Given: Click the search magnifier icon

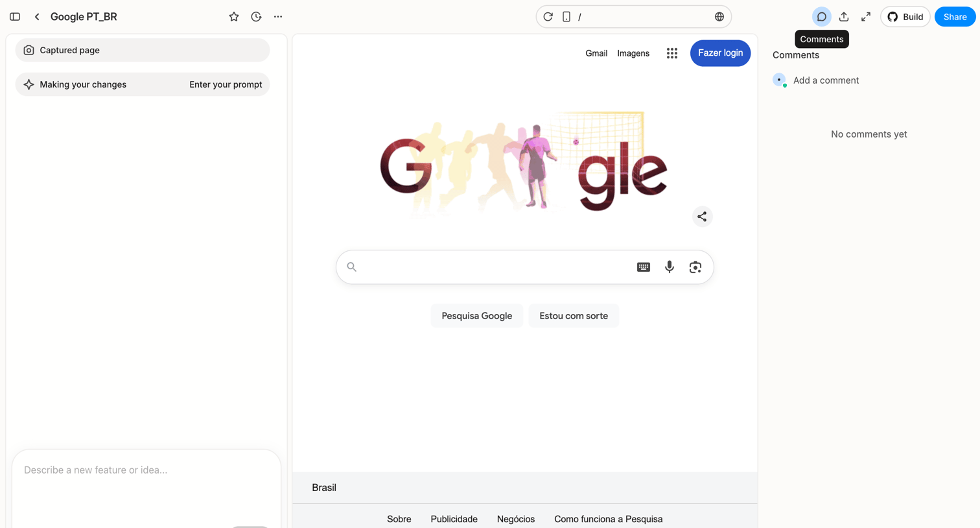Looking at the screenshot, I should click(352, 267).
